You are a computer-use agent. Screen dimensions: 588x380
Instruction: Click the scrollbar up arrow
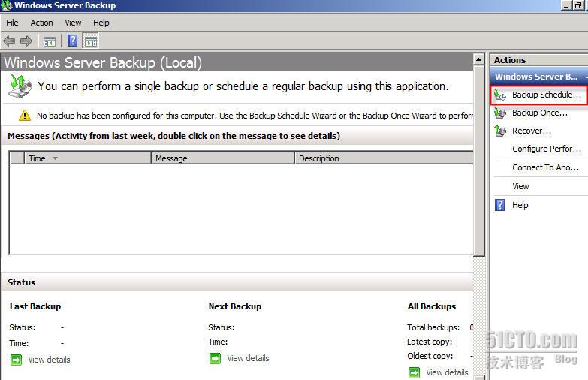(x=479, y=59)
